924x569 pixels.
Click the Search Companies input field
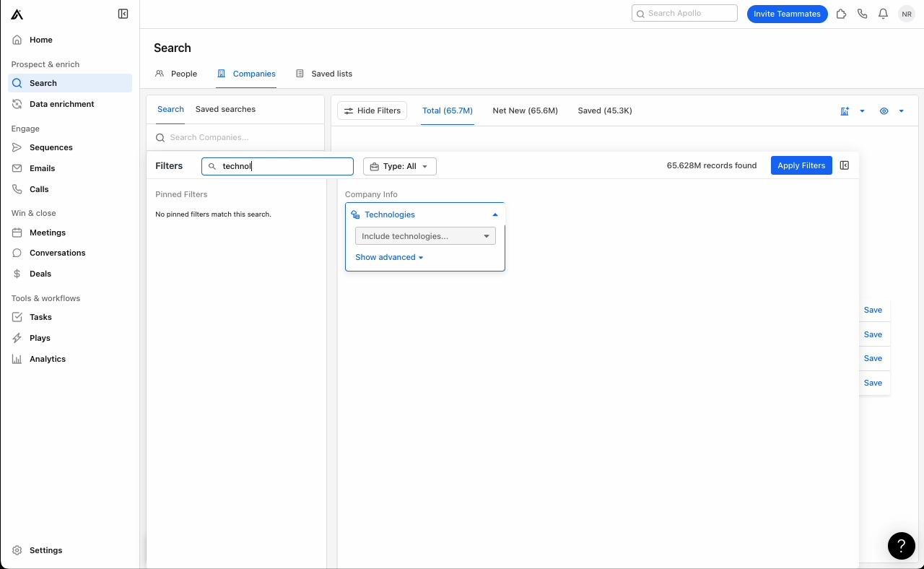pos(235,137)
